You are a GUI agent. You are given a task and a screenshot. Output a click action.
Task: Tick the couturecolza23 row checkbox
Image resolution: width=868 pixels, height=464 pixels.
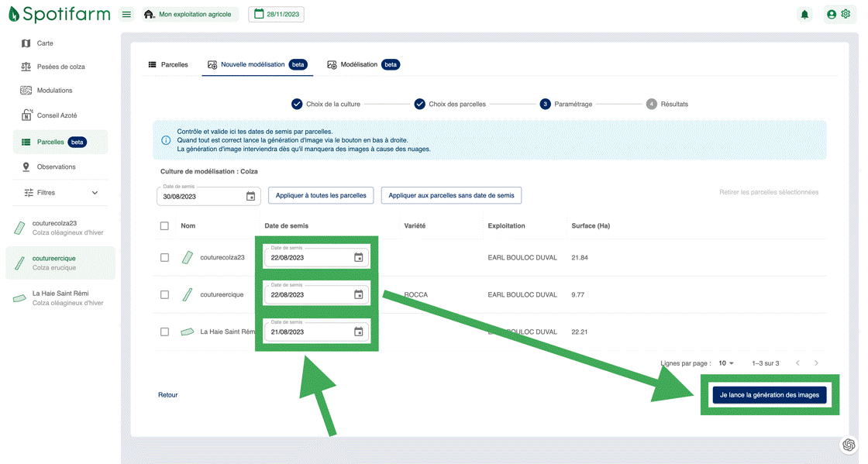click(164, 257)
